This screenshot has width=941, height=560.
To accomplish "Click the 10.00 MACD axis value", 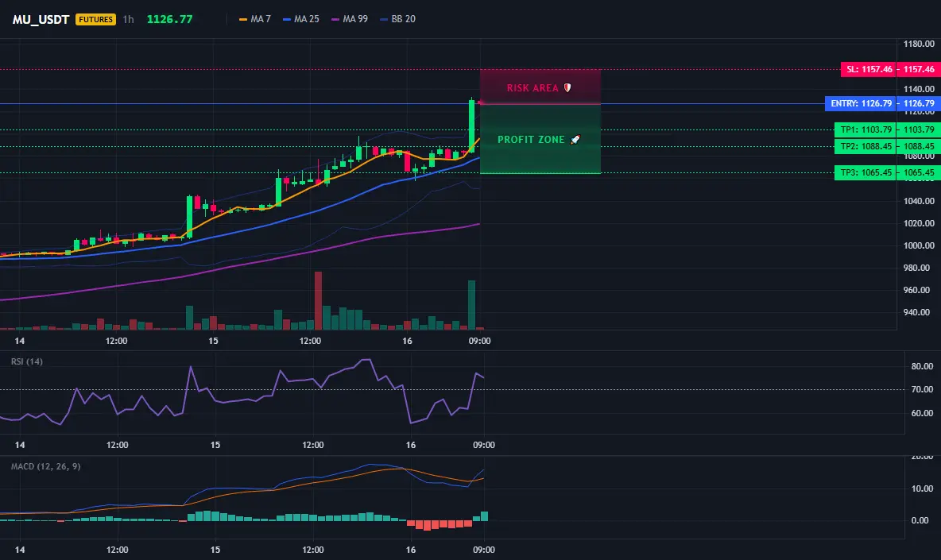I will pyautogui.click(x=923, y=489).
